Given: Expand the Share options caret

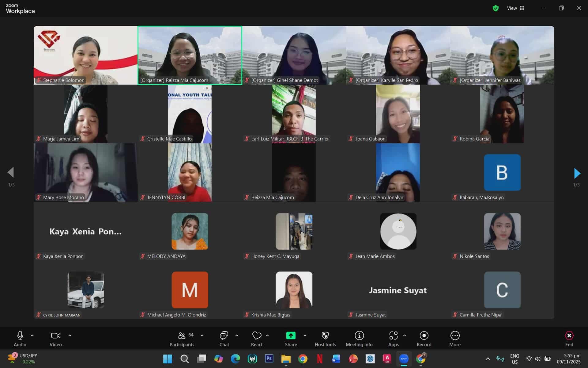Looking at the screenshot, I should click(x=305, y=335).
